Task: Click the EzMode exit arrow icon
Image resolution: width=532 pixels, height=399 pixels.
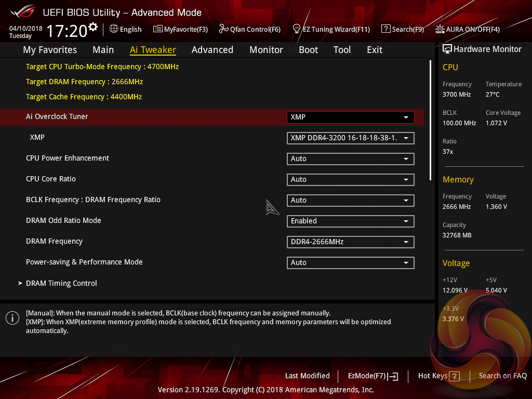Action: point(393,376)
